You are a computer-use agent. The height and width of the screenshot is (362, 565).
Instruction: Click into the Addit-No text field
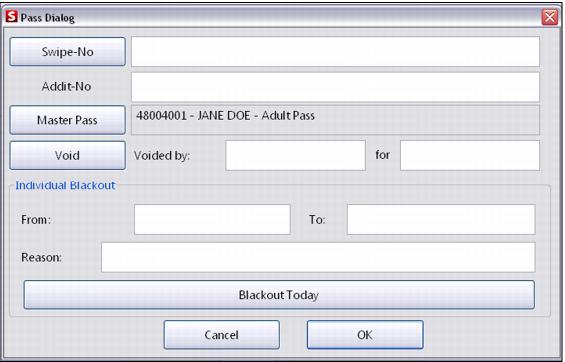[x=335, y=87]
